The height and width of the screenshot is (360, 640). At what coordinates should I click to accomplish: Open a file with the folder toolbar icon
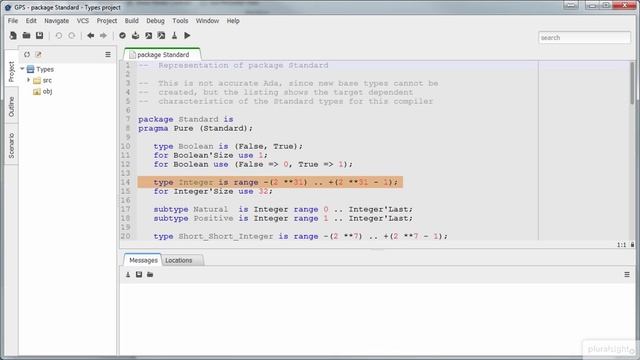pos(26,36)
